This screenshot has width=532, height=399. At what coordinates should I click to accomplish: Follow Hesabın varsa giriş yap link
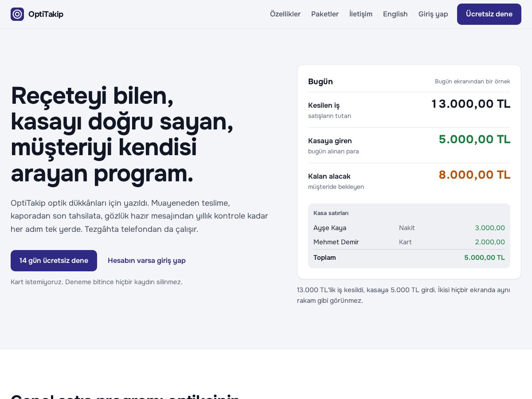click(147, 261)
